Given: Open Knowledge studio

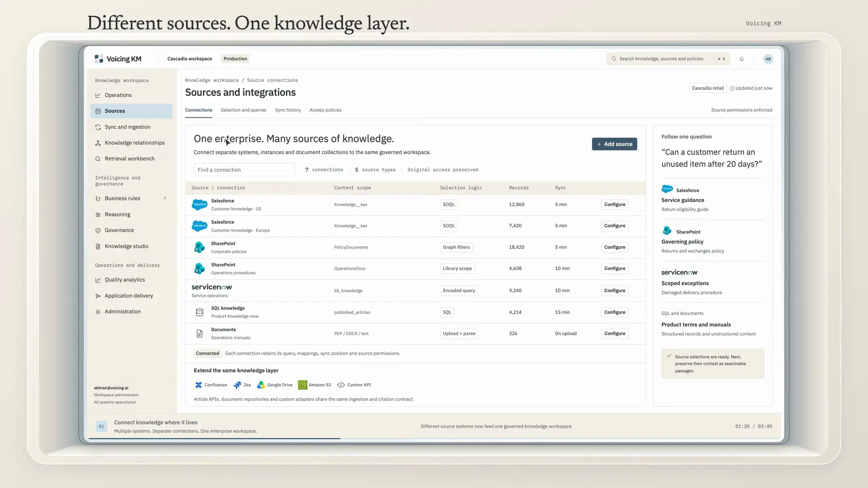Looking at the screenshot, I should (x=131, y=246).
